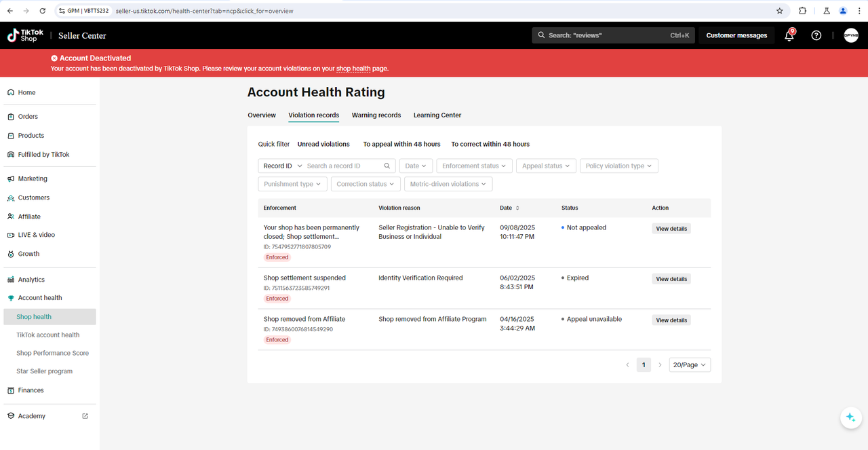Select the Violation records tab
868x450 pixels.
coord(314,115)
